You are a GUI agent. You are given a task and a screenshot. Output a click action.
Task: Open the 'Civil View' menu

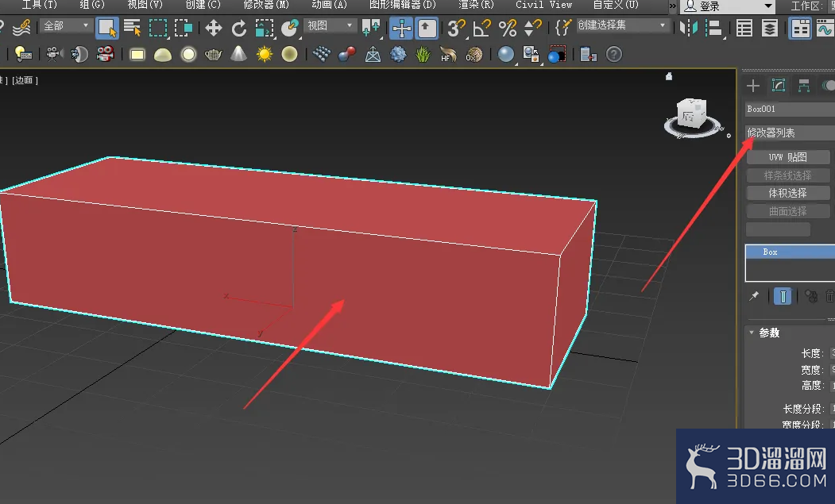coord(543,5)
